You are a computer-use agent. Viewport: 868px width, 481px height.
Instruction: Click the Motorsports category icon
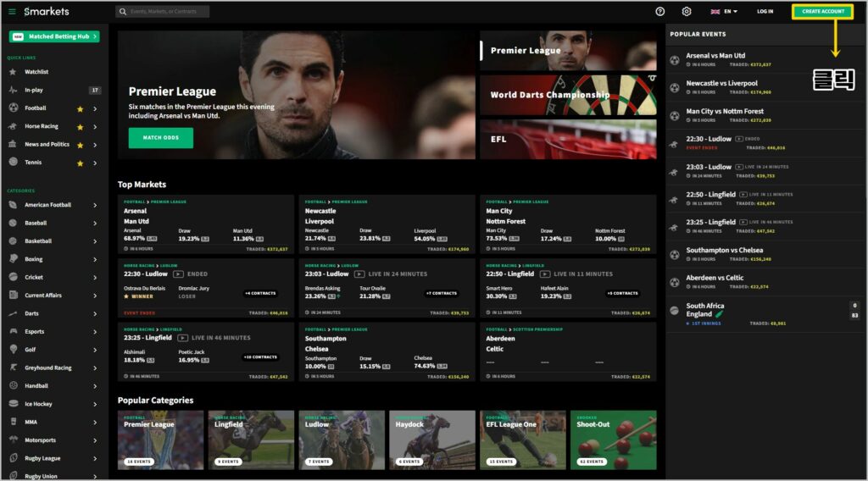[x=14, y=440]
